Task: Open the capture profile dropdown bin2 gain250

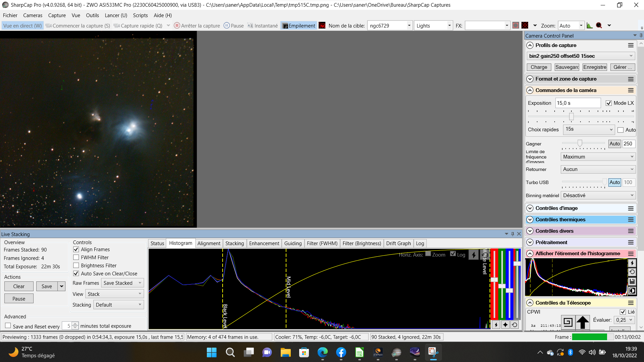Action: point(581,56)
